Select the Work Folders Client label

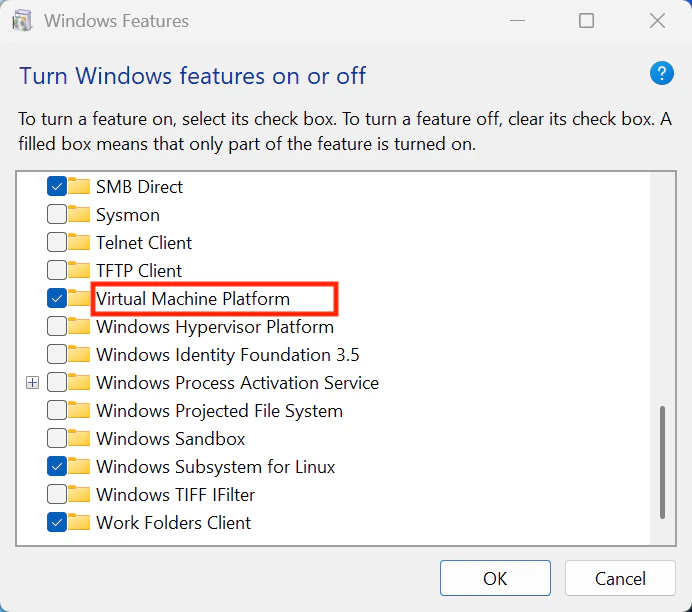click(x=173, y=523)
